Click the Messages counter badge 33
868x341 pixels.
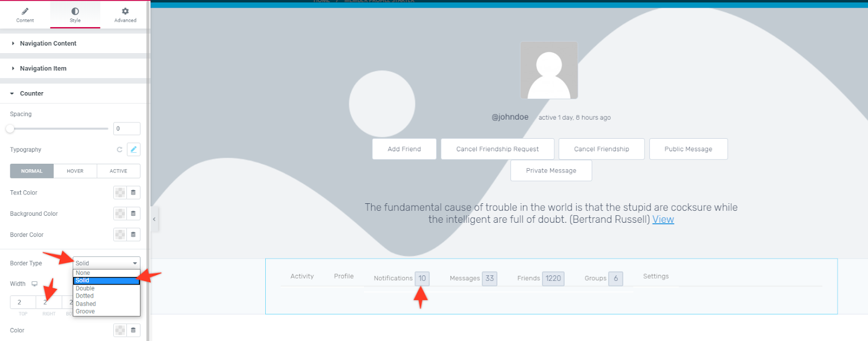pyautogui.click(x=490, y=278)
